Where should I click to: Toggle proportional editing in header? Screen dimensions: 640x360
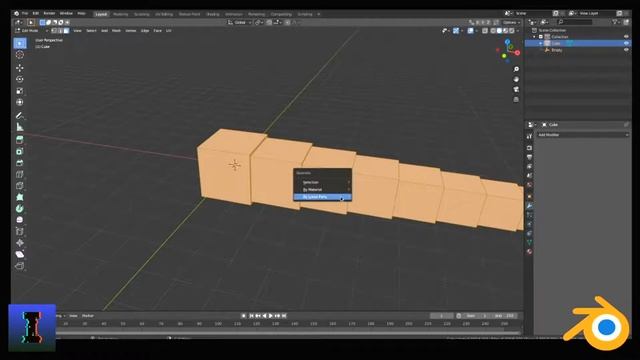(287, 22)
